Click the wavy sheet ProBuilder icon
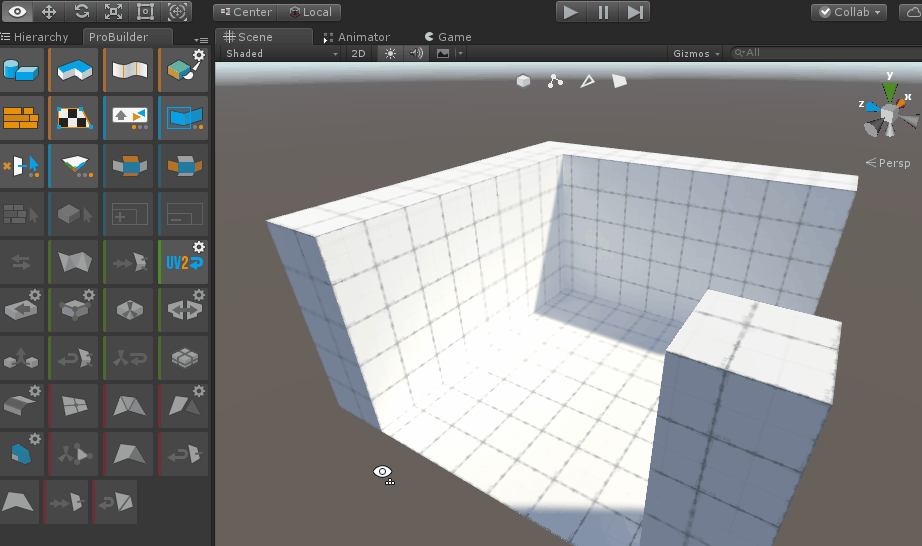 129,70
